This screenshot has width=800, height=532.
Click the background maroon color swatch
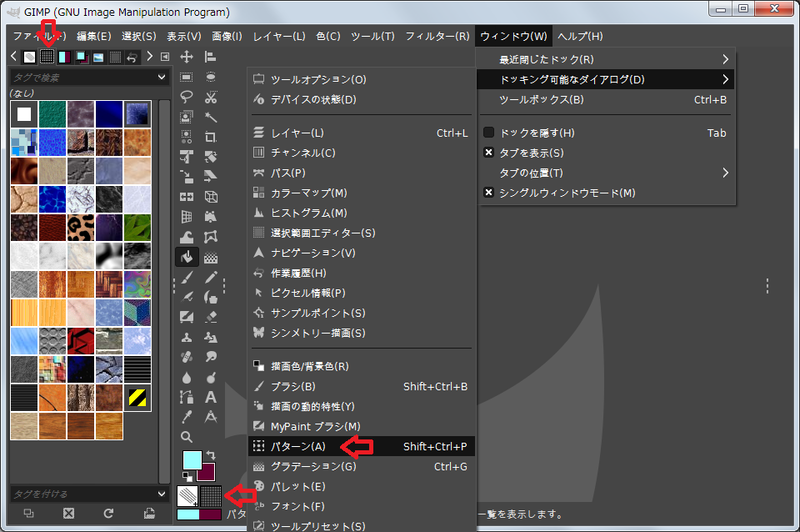tap(208, 474)
